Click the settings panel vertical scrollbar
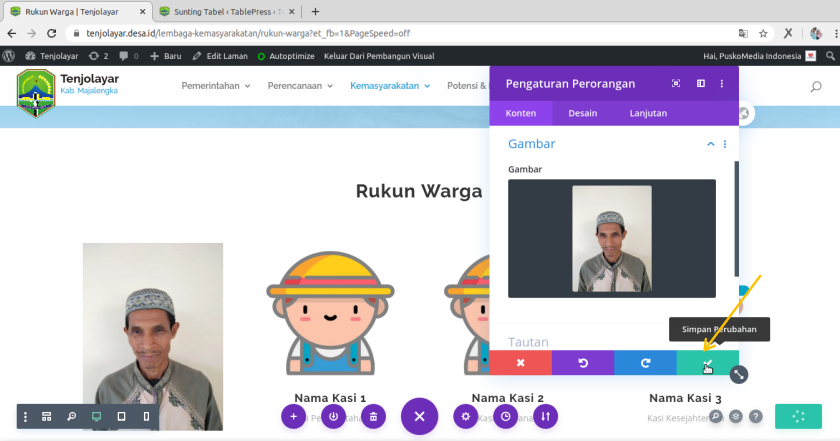840x441 pixels. click(737, 219)
